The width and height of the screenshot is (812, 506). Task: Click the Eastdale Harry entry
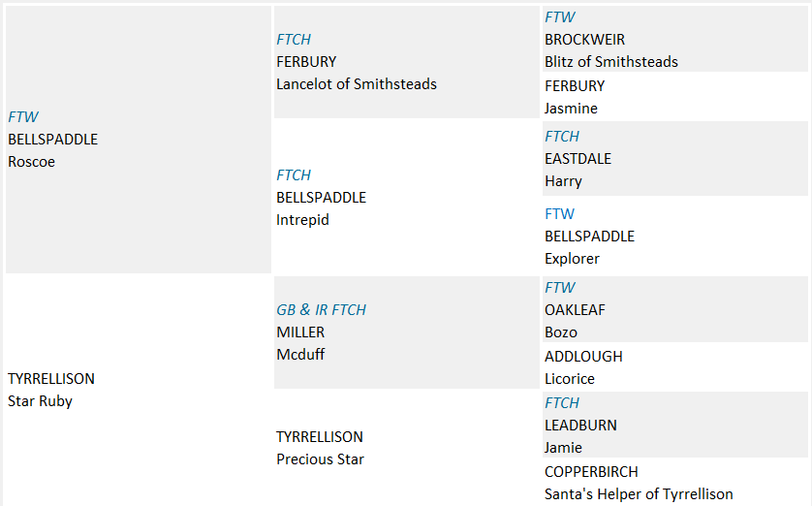point(578,170)
